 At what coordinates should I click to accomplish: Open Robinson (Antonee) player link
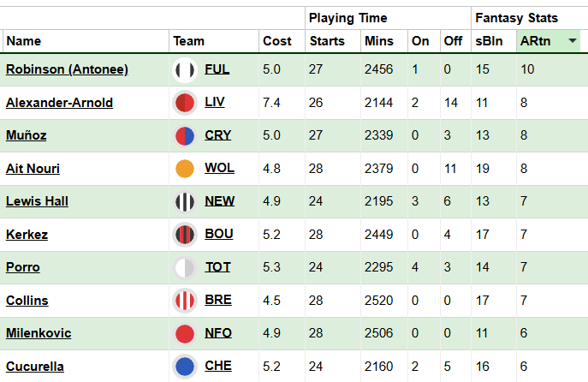click(x=67, y=69)
